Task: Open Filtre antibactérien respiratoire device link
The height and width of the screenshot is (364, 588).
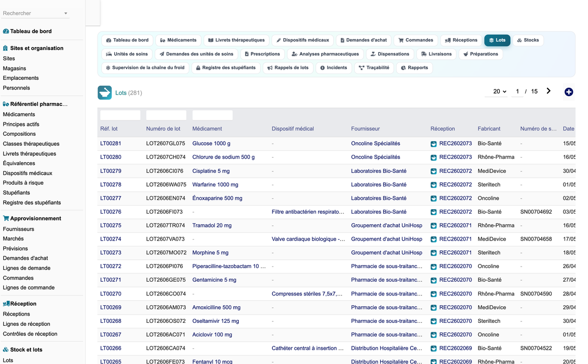Action: pyautogui.click(x=308, y=212)
